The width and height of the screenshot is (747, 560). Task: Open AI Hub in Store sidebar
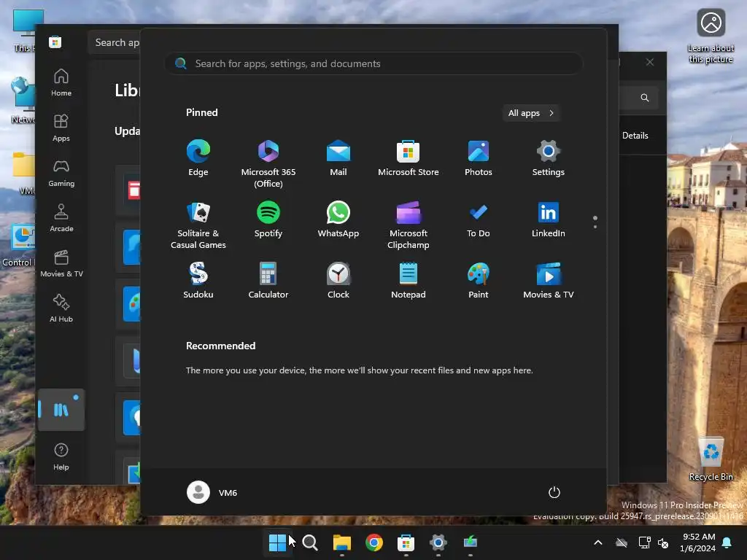click(61, 309)
